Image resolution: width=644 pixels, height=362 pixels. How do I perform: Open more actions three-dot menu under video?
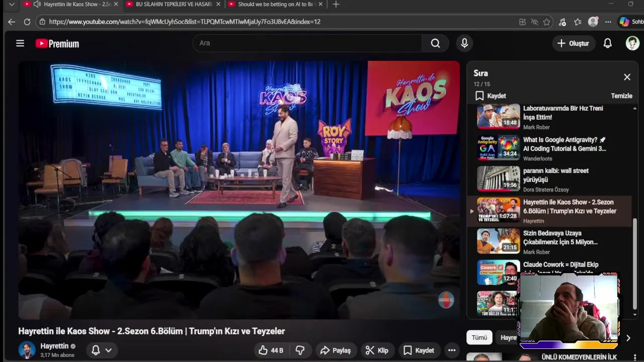pyautogui.click(x=452, y=350)
